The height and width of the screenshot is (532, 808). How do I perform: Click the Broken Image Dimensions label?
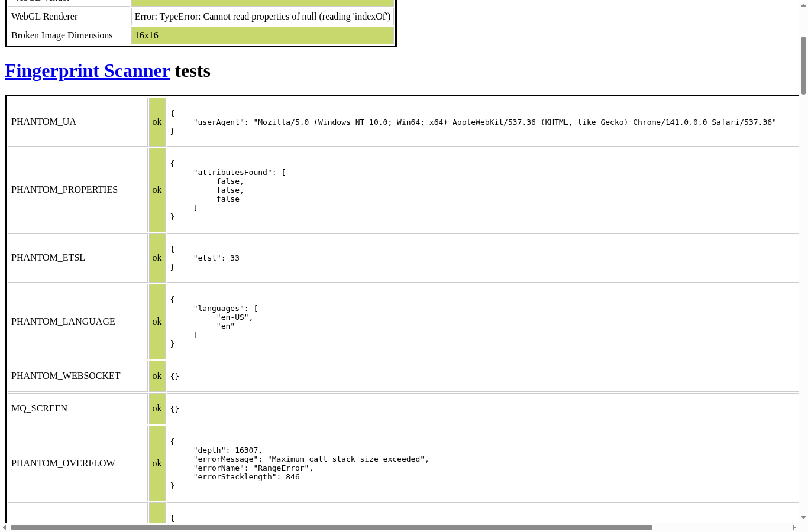(x=62, y=35)
